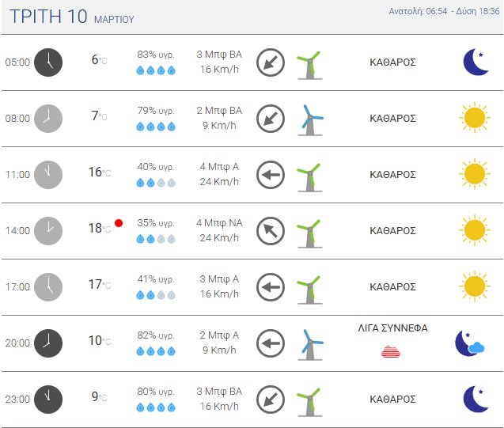This screenshot has height=428, width=504.
Task: Click the 05:00 clock icon
Action: click(x=48, y=62)
